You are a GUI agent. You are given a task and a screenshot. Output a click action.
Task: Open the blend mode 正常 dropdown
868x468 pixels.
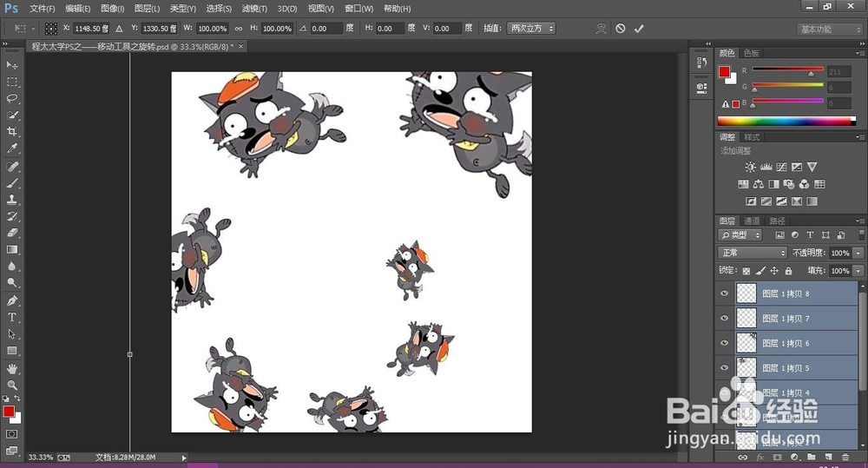[x=753, y=253]
